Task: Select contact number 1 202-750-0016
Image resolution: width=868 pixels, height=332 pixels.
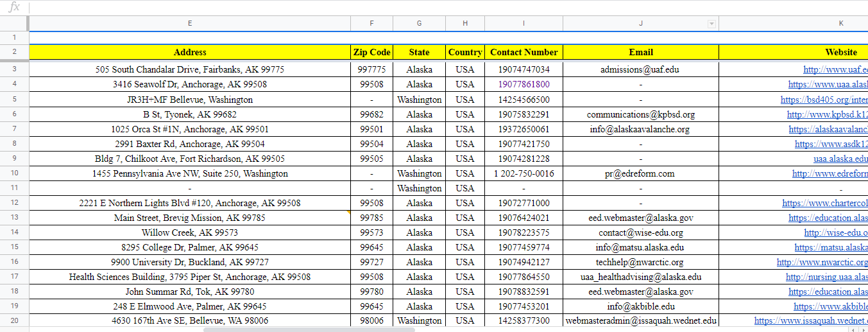Action: pos(523,173)
